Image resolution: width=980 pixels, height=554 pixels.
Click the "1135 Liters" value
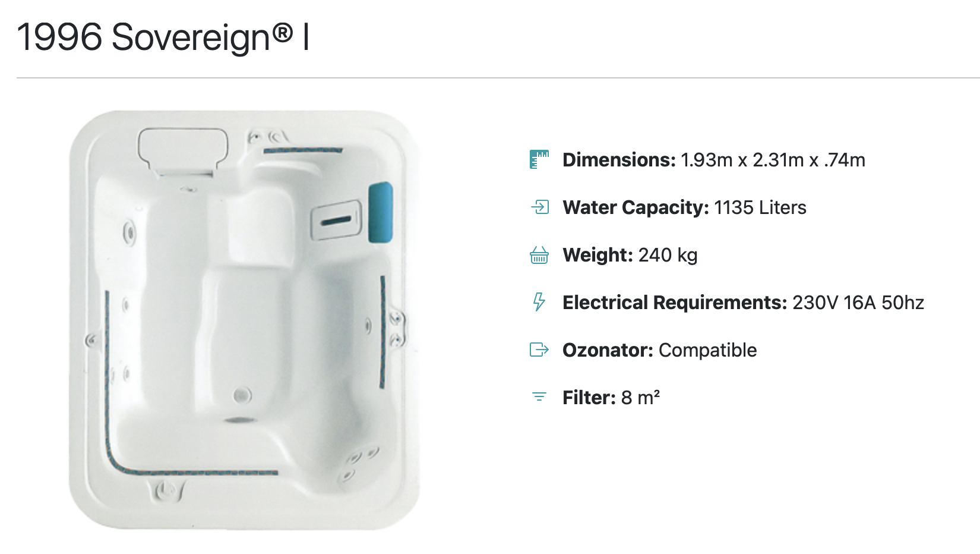pos(760,207)
